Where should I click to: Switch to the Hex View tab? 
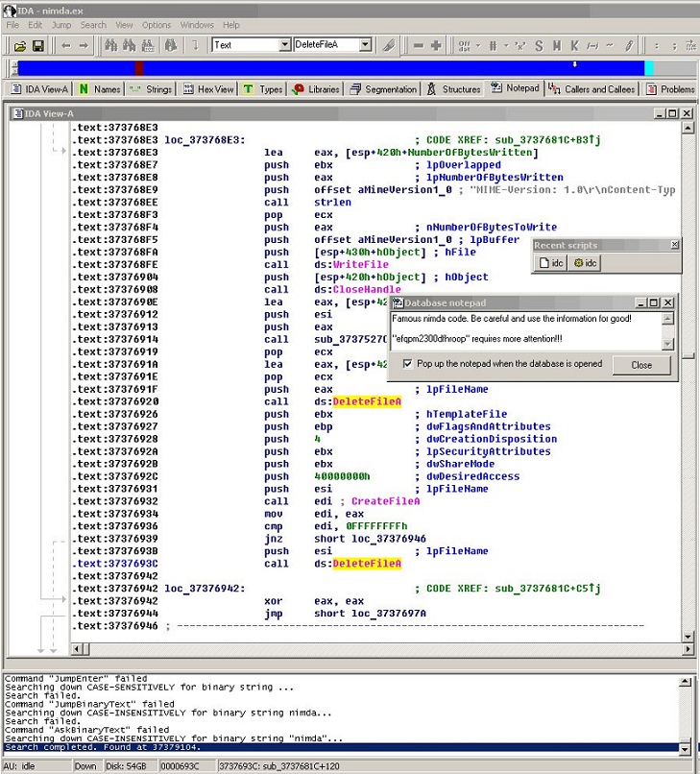click(x=207, y=89)
